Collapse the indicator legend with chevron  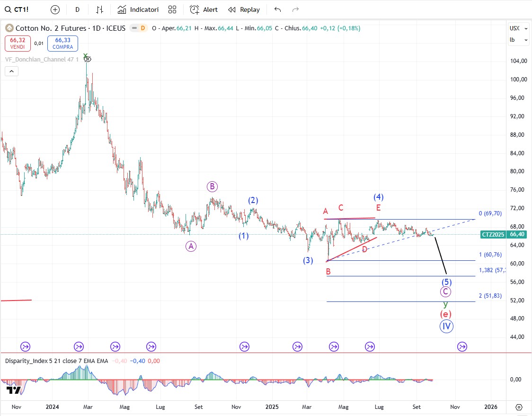click(12, 71)
